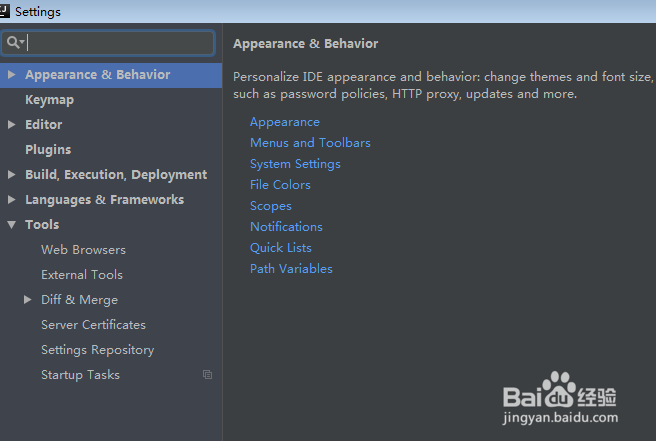Screen dimensions: 656x441
Task: Select Web Browsers under Tools
Action: pos(83,250)
